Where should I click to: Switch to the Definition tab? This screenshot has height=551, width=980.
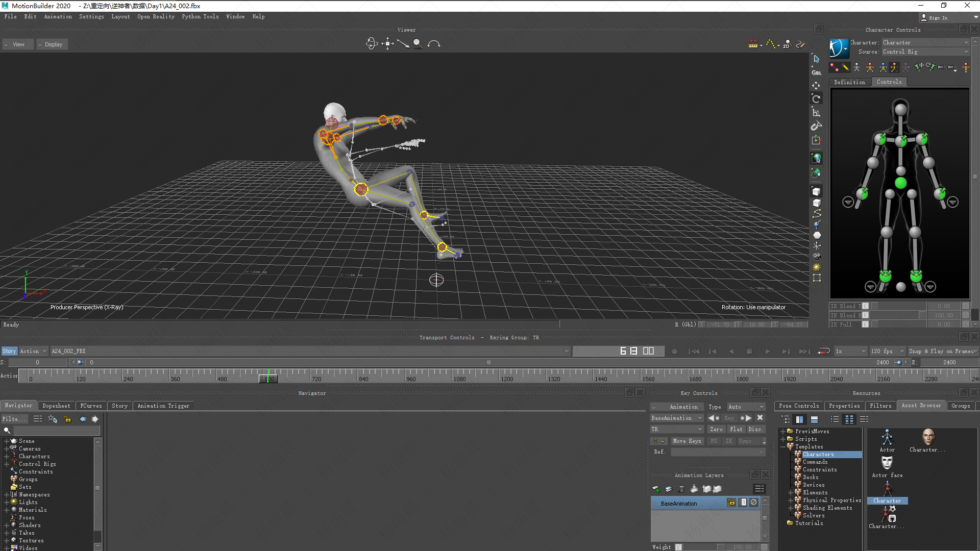(x=849, y=82)
